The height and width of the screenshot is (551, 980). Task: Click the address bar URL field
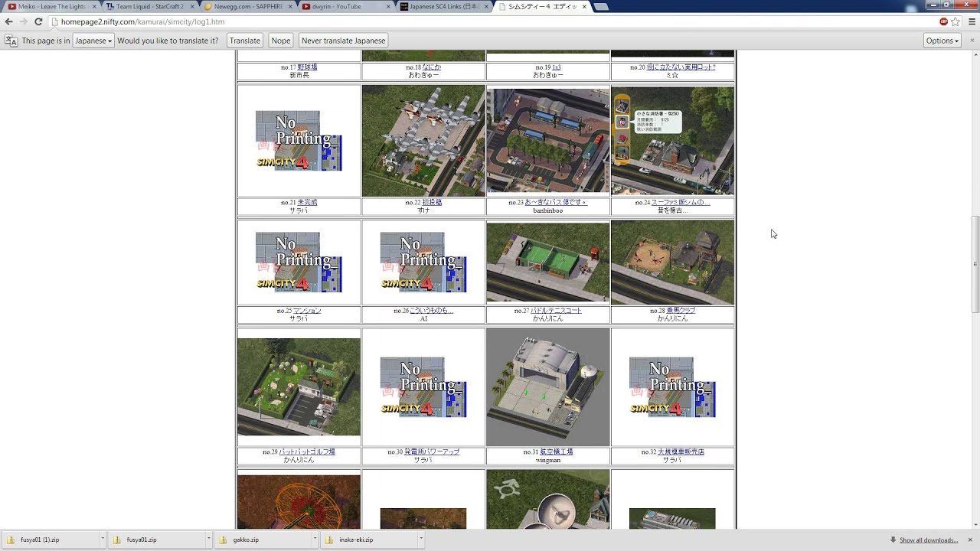[490, 21]
